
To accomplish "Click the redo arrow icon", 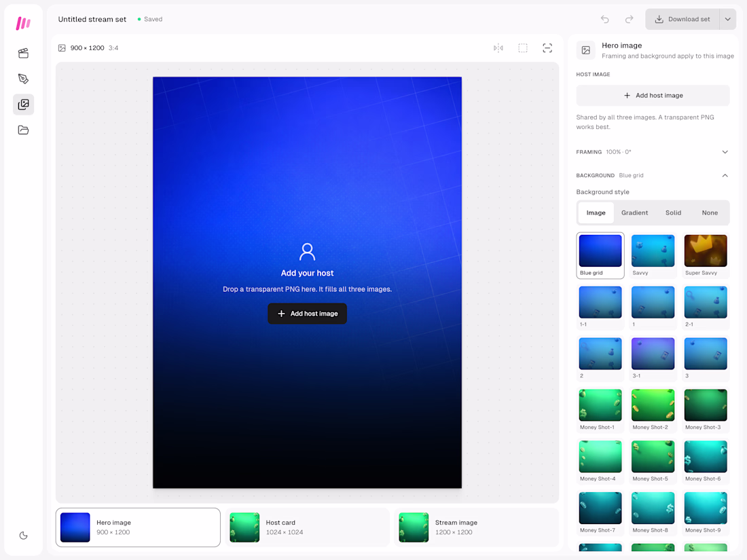I will click(630, 19).
